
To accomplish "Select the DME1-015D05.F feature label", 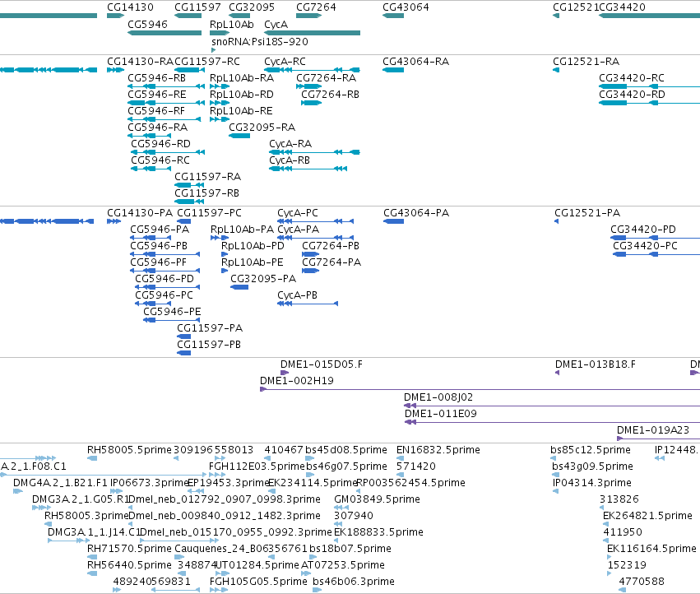I will 322,364.
